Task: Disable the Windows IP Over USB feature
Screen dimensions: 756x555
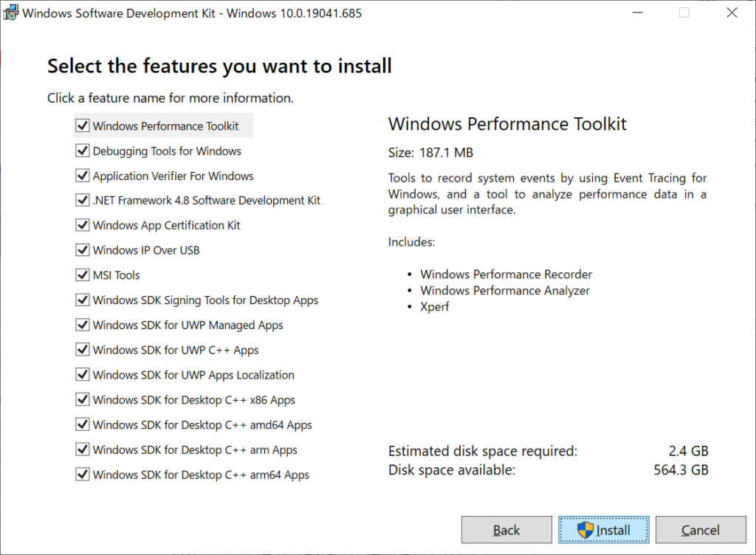Action: pos(82,249)
